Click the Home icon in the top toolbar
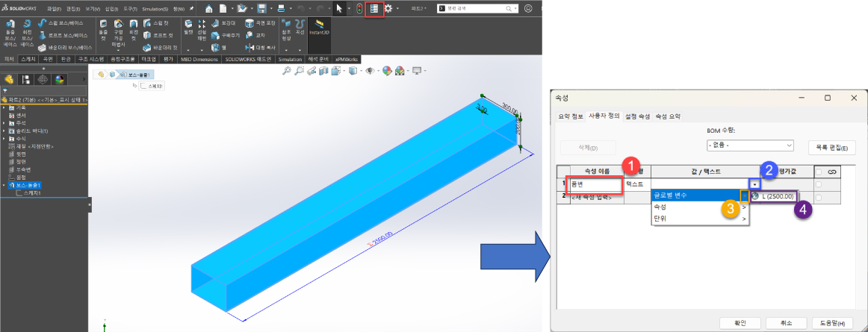This screenshot has width=868, height=332. [209, 9]
